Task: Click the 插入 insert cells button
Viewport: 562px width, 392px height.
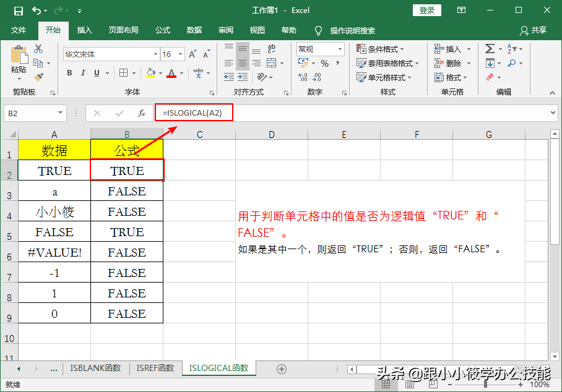Action: 448,49
